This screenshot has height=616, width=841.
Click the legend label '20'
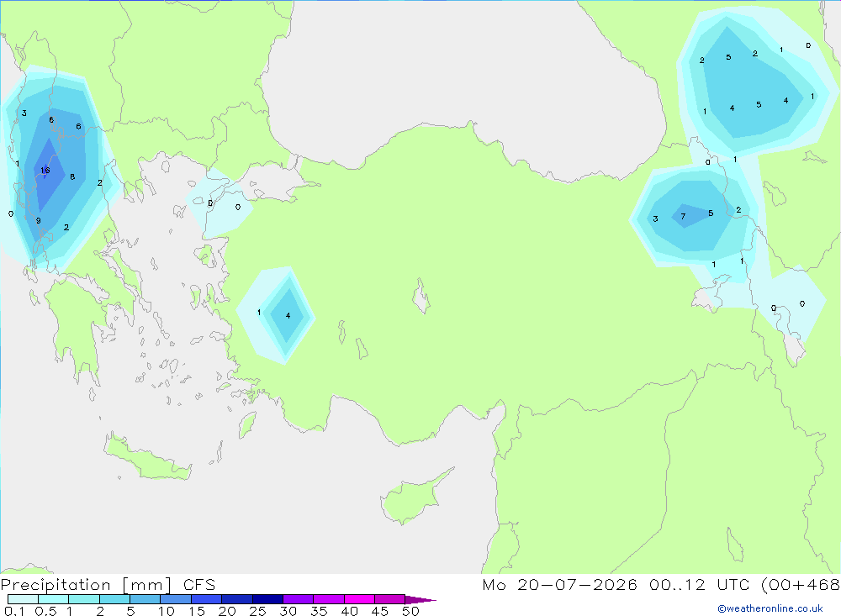coord(227,611)
